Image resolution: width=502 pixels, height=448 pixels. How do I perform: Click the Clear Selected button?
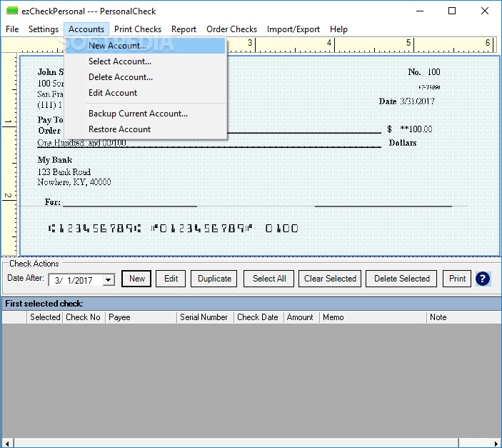330,279
